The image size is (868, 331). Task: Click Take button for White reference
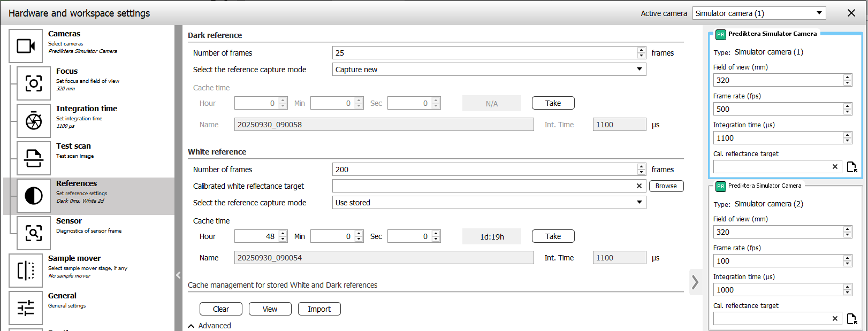click(553, 236)
